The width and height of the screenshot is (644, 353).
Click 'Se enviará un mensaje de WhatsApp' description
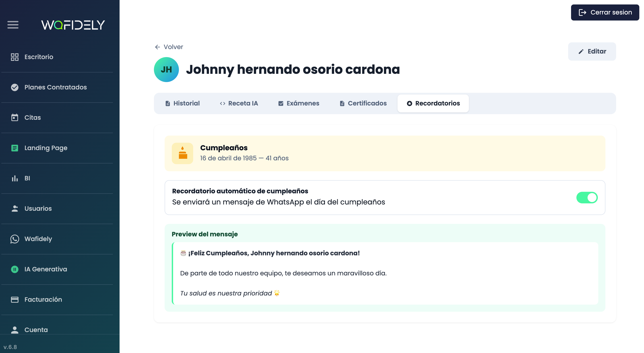coord(278,202)
